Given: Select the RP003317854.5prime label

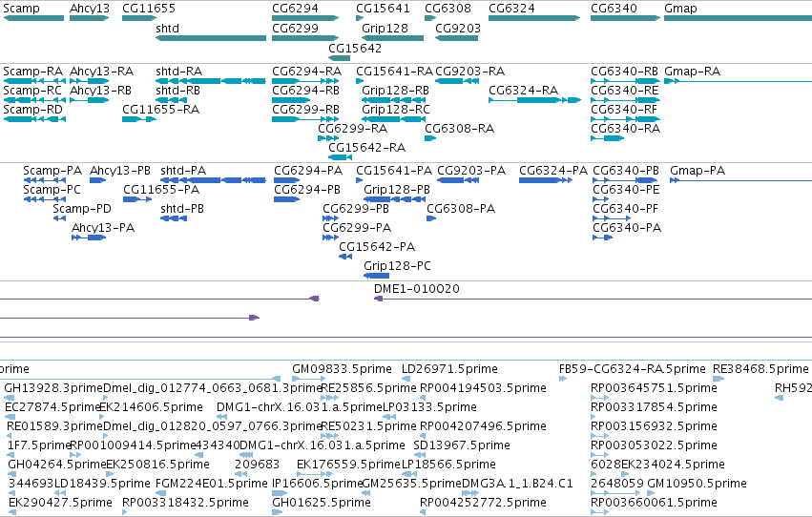Looking at the screenshot, I should [654, 407].
